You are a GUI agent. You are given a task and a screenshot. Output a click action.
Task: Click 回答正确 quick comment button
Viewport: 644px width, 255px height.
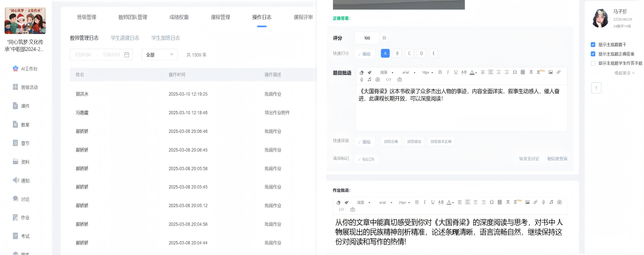[391, 142]
